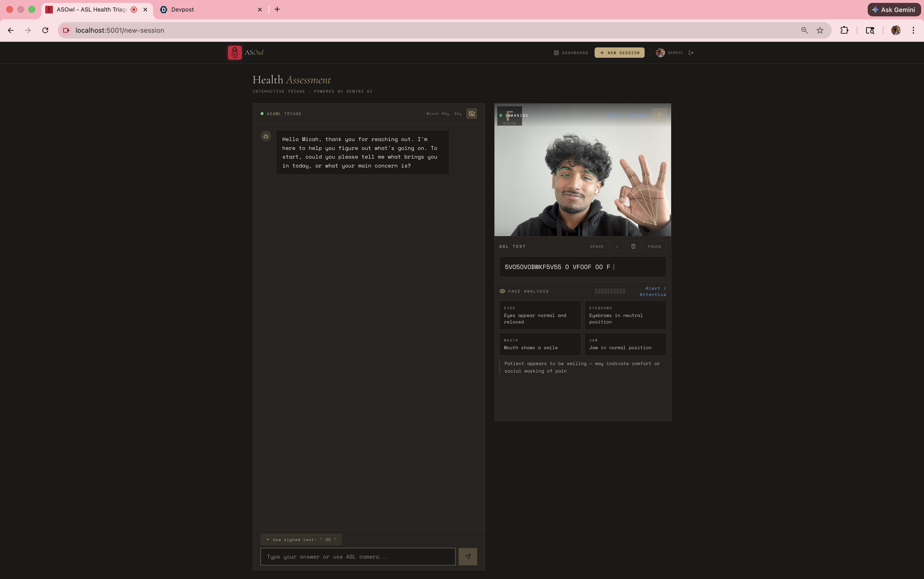Expand the 'Use signed text' suggestion chip

[301, 540]
